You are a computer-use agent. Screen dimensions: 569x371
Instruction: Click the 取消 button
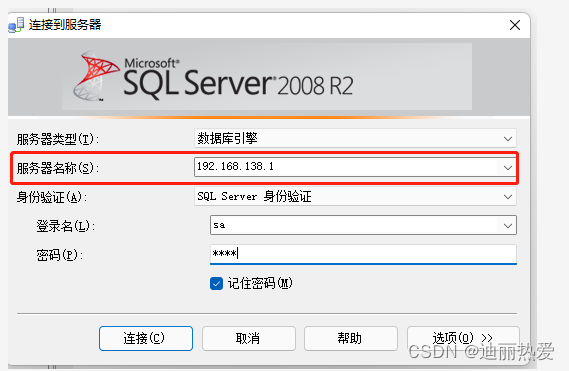pyautogui.click(x=249, y=338)
